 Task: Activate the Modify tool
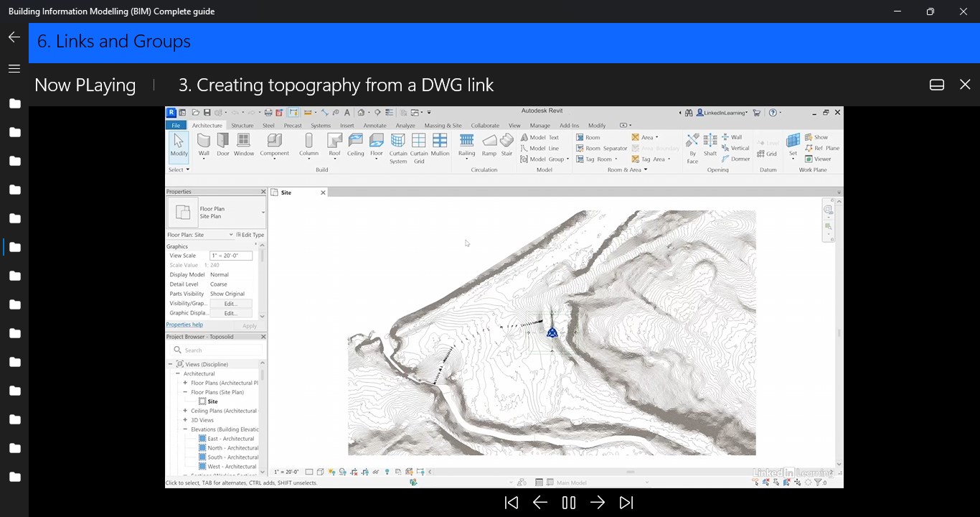point(178,144)
